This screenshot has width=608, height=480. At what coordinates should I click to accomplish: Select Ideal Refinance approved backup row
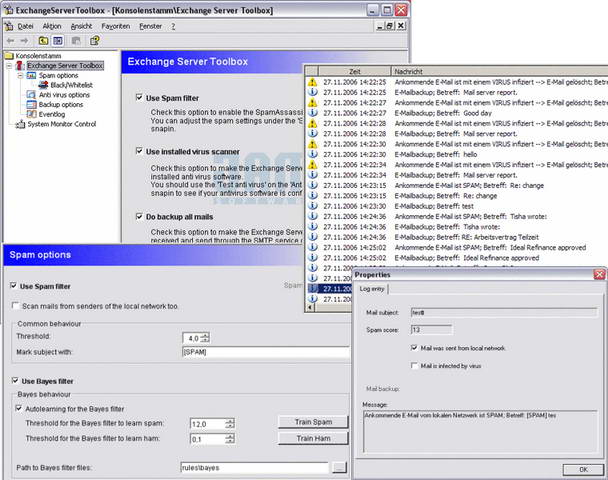click(x=458, y=258)
